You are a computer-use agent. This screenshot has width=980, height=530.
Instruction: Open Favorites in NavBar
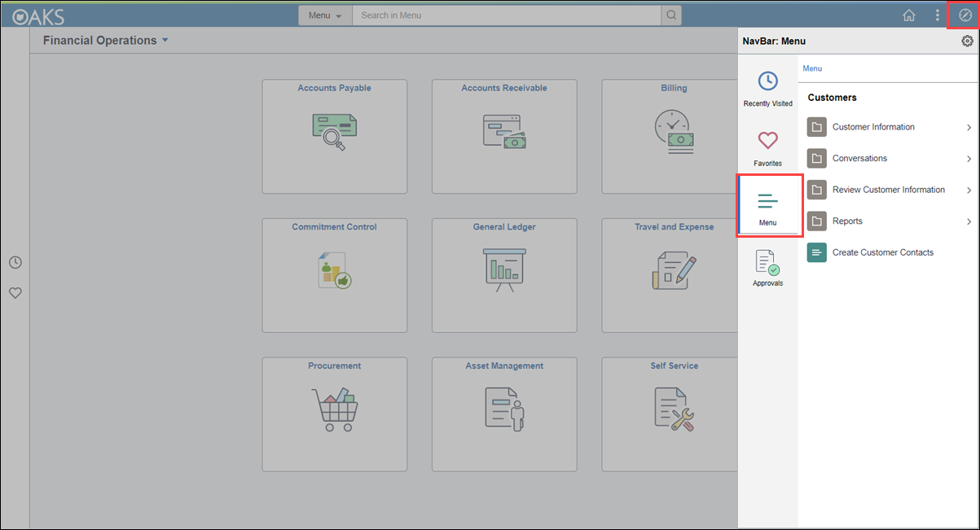point(767,149)
